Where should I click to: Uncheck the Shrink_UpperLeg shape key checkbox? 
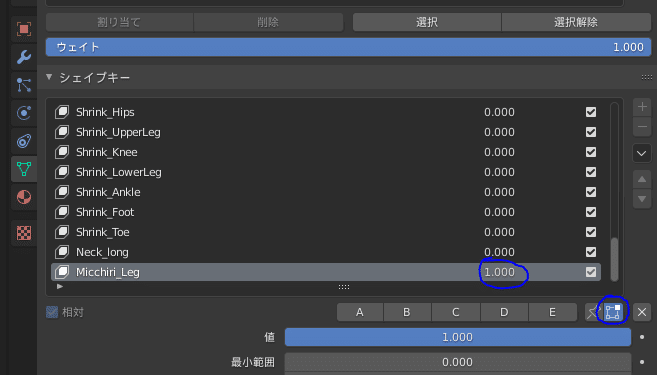591,132
